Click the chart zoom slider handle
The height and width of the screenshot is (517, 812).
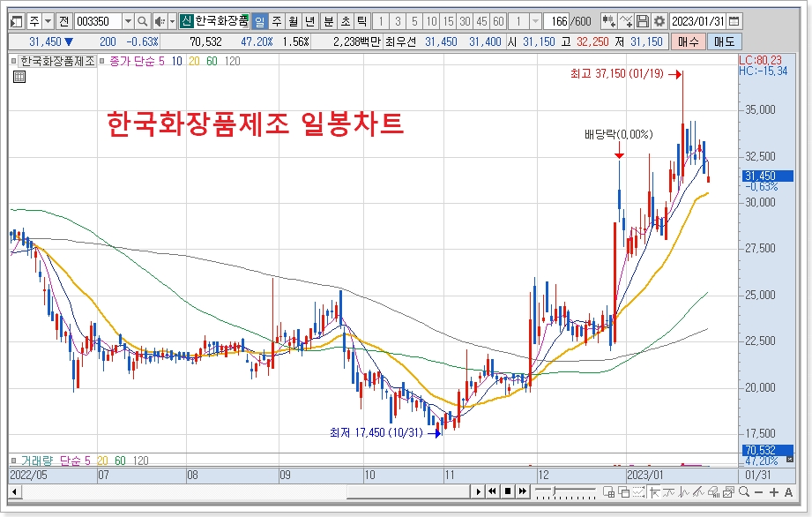pos(555,490)
